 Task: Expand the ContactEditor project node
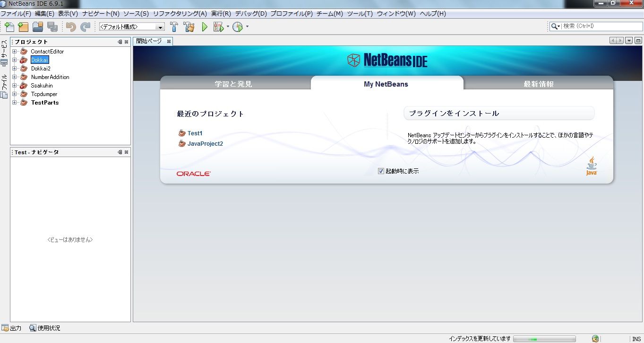[15, 52]
